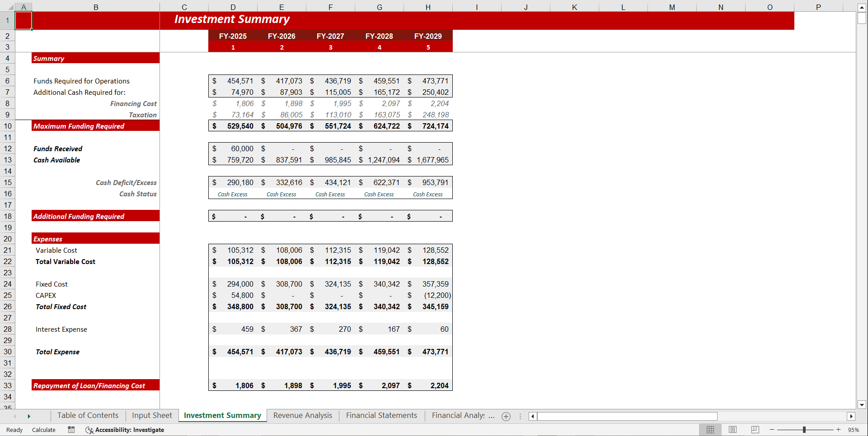Select the Maximum Funding Required cell
This screenshot has height=436, width=868.
point(78,126)
